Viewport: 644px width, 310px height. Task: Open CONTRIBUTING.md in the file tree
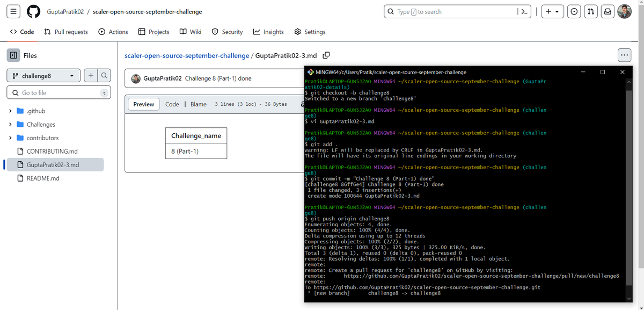point(52,151)
